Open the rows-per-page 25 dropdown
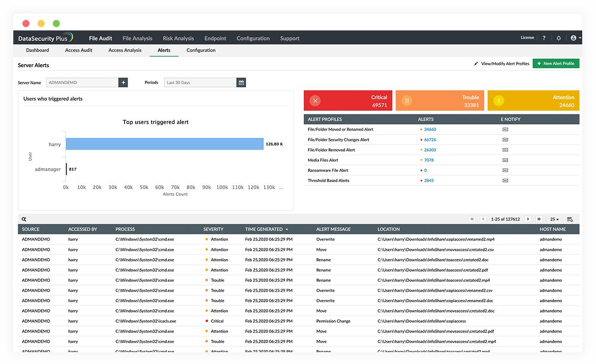 click(554, 219)
